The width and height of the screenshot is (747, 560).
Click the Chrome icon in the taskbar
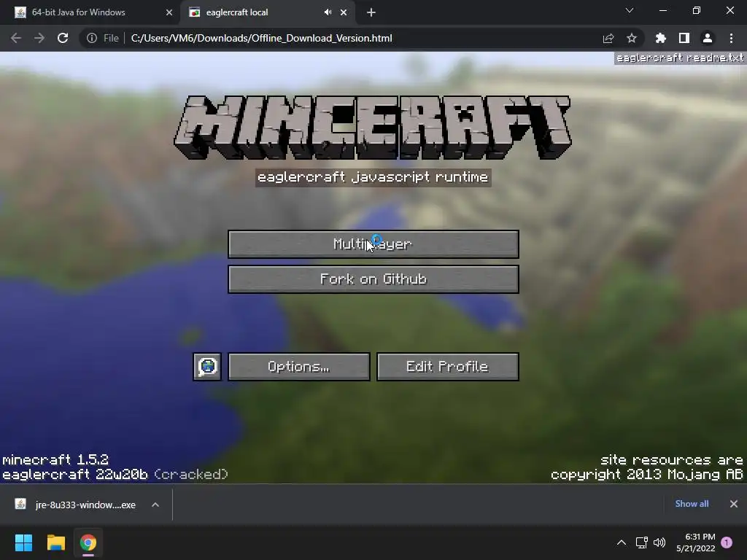tap(88, 542)
